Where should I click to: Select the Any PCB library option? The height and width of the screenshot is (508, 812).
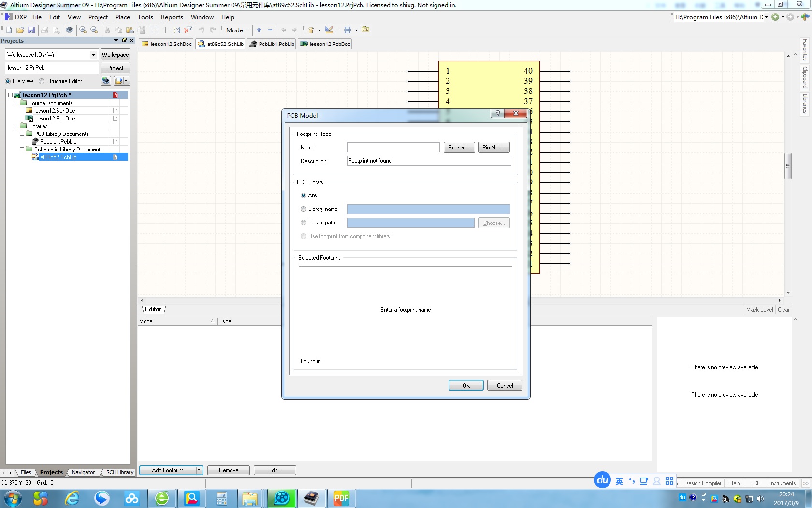304,195
